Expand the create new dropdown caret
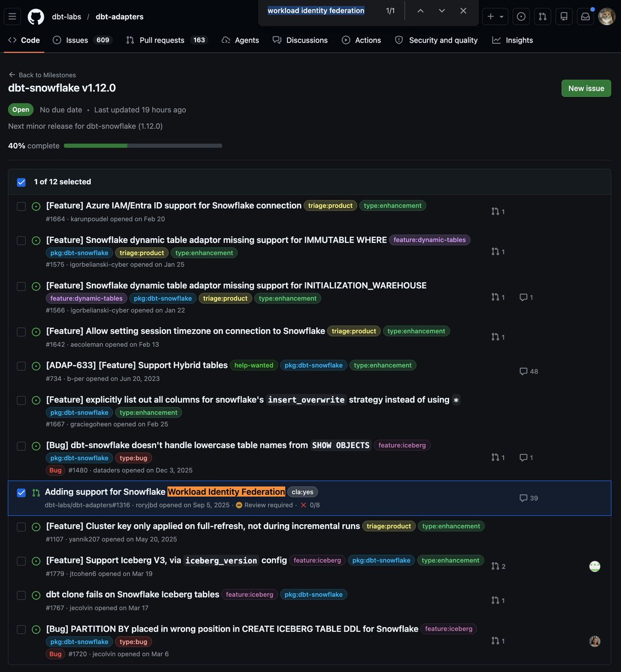 coord(502,16)
